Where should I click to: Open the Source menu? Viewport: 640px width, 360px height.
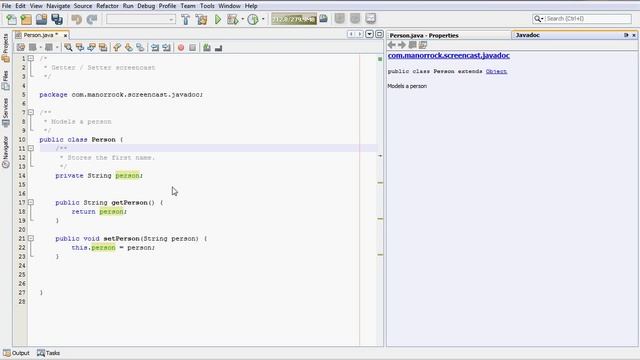83,6
